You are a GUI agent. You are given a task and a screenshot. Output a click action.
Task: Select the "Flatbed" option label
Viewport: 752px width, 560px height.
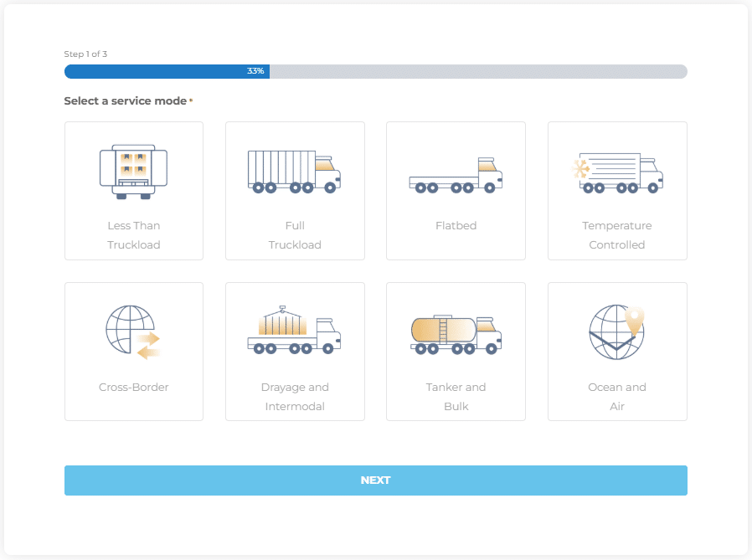456,226
